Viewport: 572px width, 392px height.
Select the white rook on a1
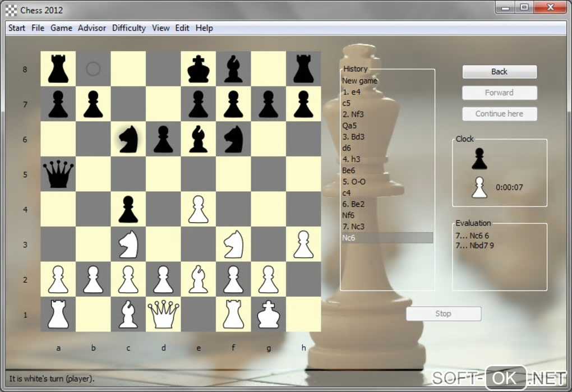point(58,314)
